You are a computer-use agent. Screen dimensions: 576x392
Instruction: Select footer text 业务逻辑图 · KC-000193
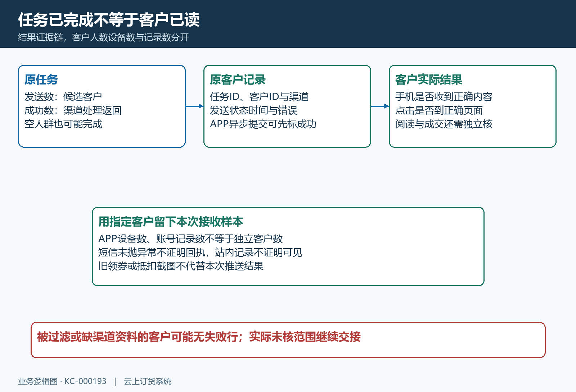(62, 381)
